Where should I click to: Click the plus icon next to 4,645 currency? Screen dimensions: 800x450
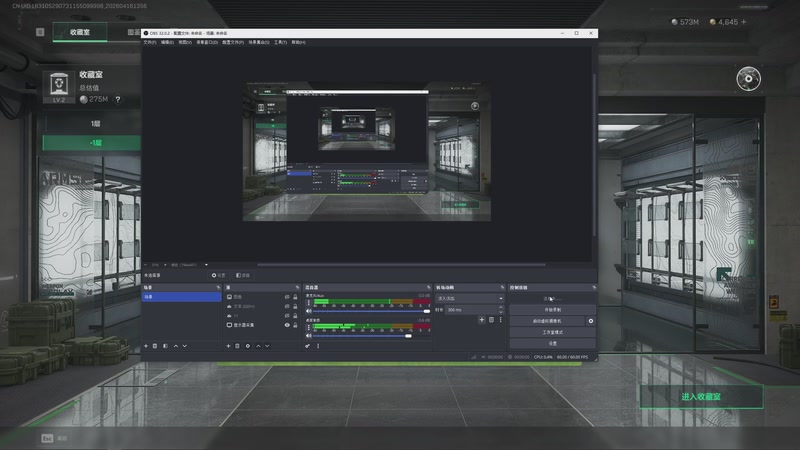click(x=743, y=22)
